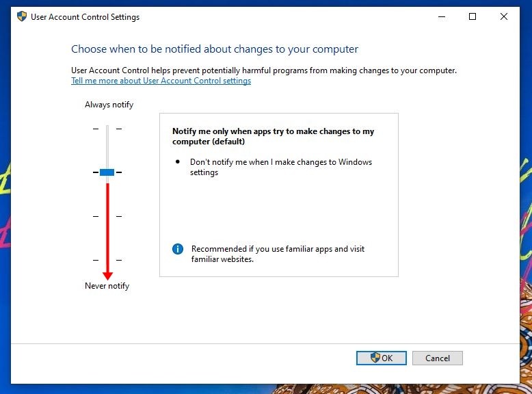Click the bold Notify me only when apps text

pyautogui.click(x=273, y=136)
